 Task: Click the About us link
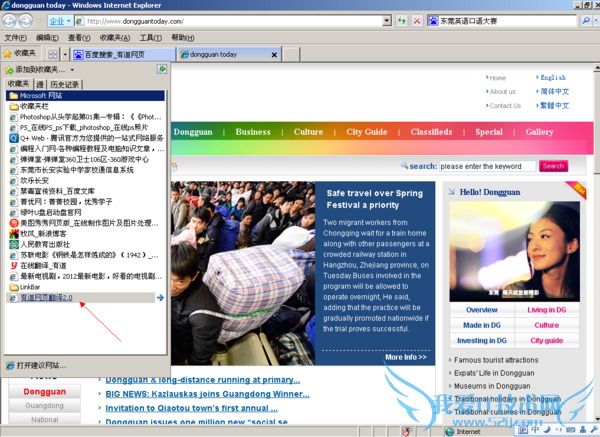click(x=502, y=91)
